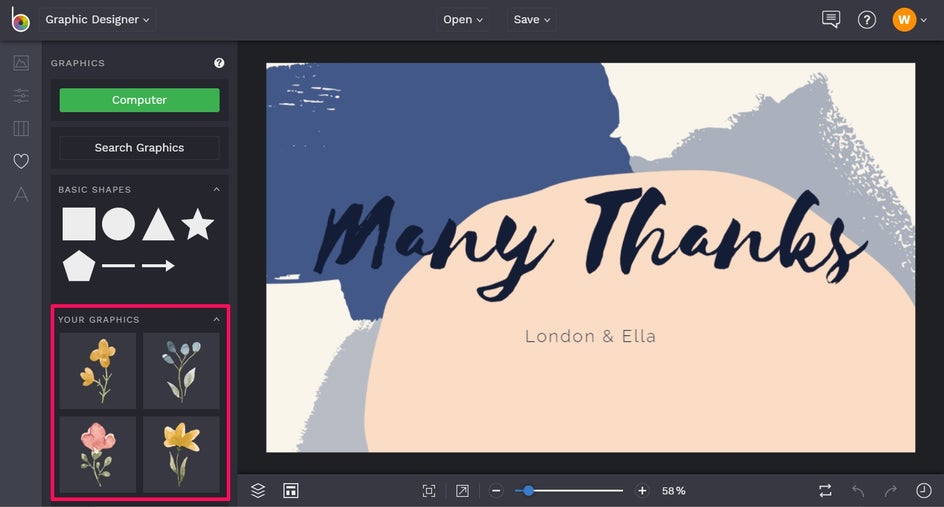Add the star basic shape
This screenshot has width=944, height=507.
(x=197, y=224)
